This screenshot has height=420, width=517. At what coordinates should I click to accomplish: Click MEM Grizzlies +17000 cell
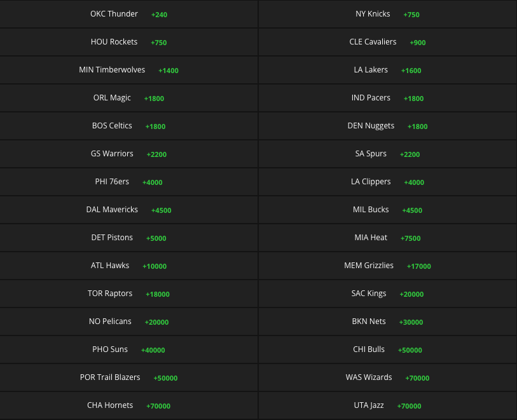pyautogui.click(x=387, y=266)
